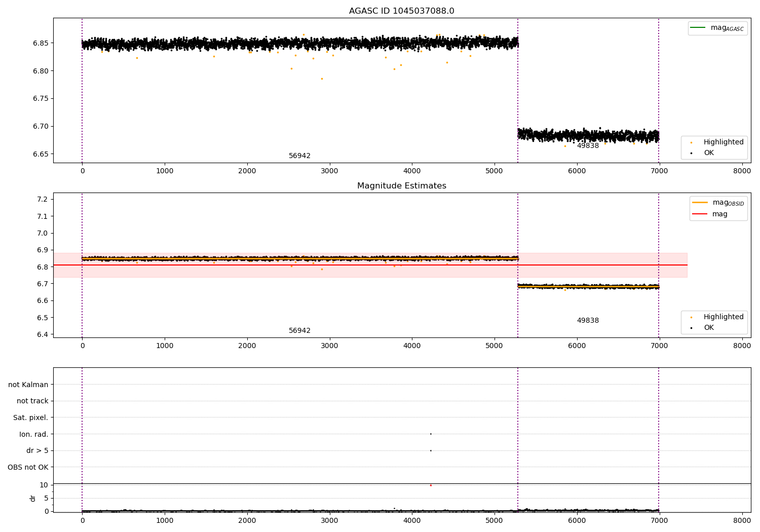Click the "dr > 5" row label
The height and width of the screenshot is (532, 760).
(x=37, y=451)
